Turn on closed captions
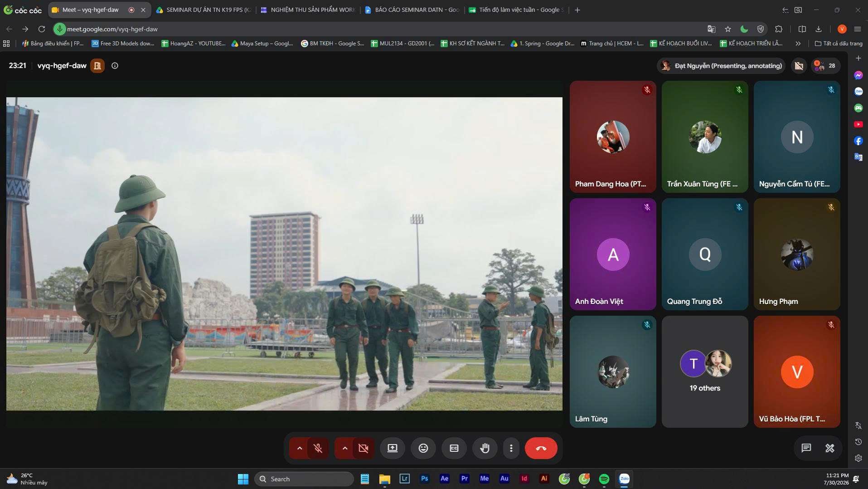 click(x=454, y=448)
